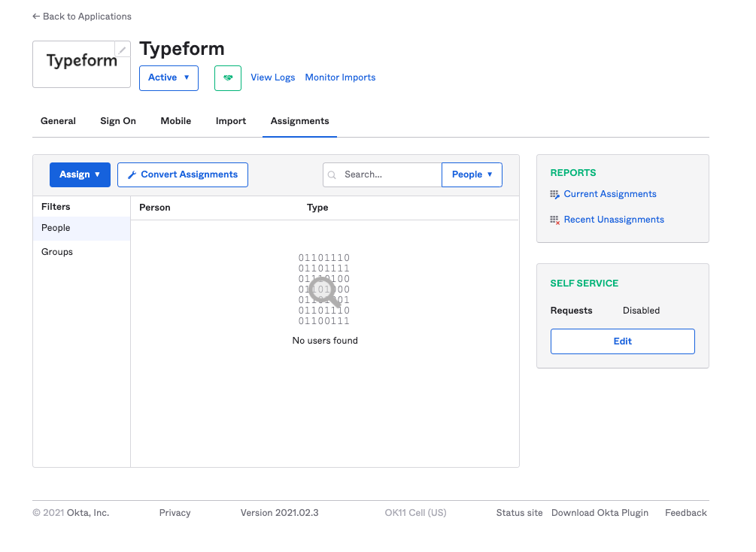Switch to the Mobile tab
The width and height of the screenshot is (756, 552).
pyautogui.click(x=176, y=121)
